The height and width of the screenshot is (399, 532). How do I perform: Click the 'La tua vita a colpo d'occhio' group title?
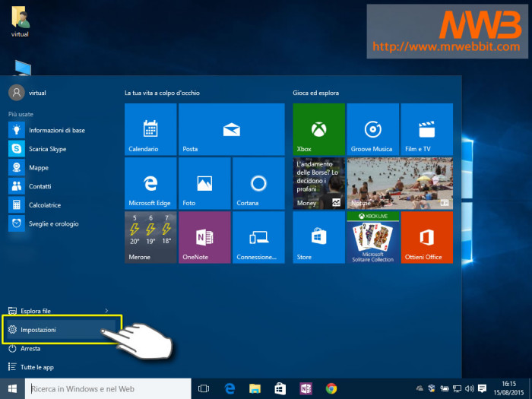coord(162,93)
